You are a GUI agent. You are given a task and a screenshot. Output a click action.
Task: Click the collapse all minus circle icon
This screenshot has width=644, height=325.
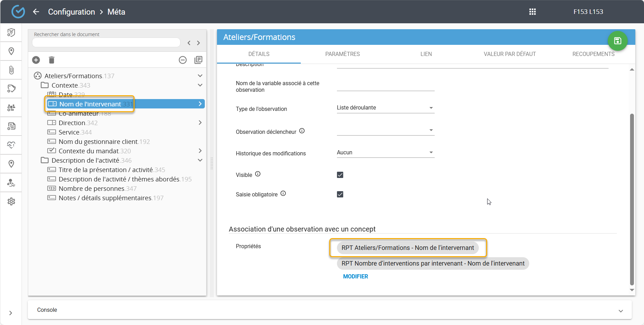click(183, 60)
